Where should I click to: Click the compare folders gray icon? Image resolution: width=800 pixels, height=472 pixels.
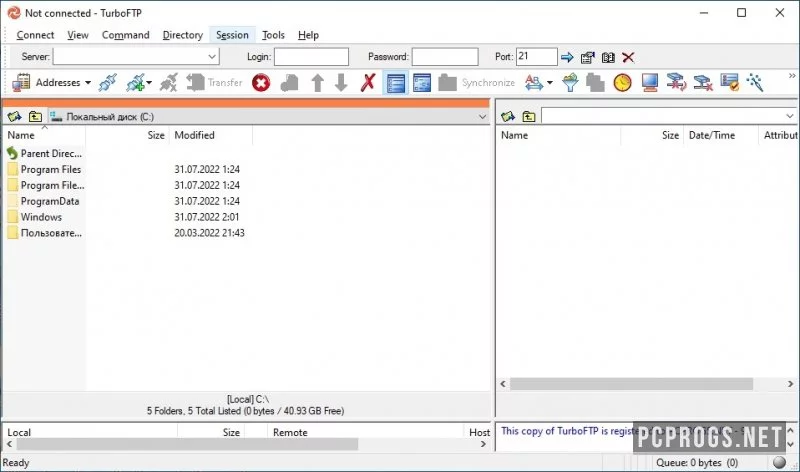(595, 83)
